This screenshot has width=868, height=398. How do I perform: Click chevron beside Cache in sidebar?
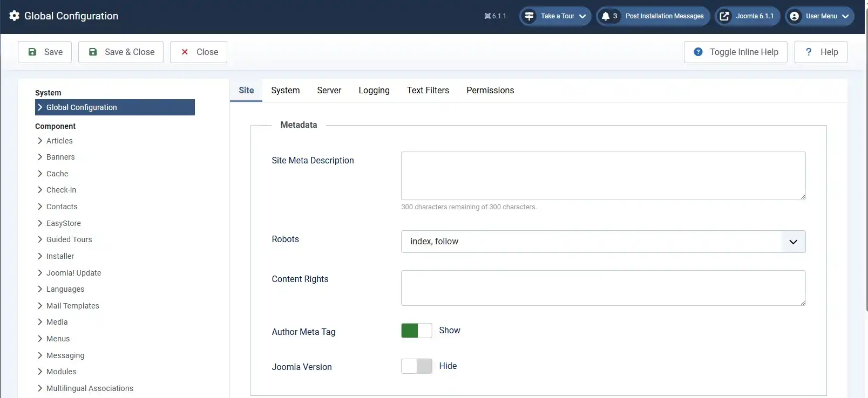40,174
